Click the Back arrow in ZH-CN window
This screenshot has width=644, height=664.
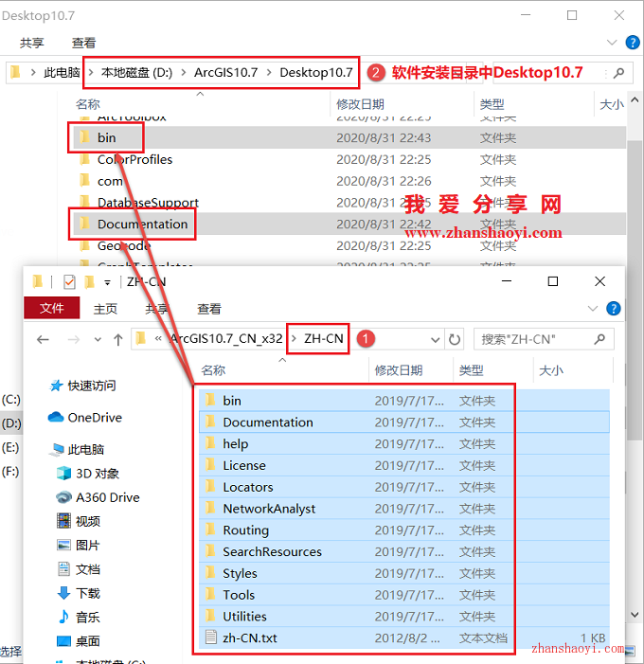pyautogui.click(x=43, y=339)
